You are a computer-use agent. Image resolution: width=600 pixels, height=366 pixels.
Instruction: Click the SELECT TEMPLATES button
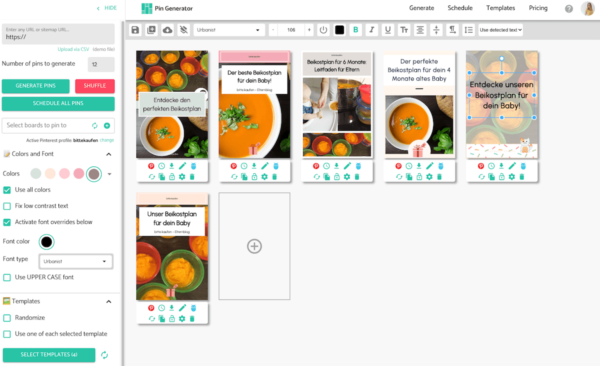click(49, 355)
